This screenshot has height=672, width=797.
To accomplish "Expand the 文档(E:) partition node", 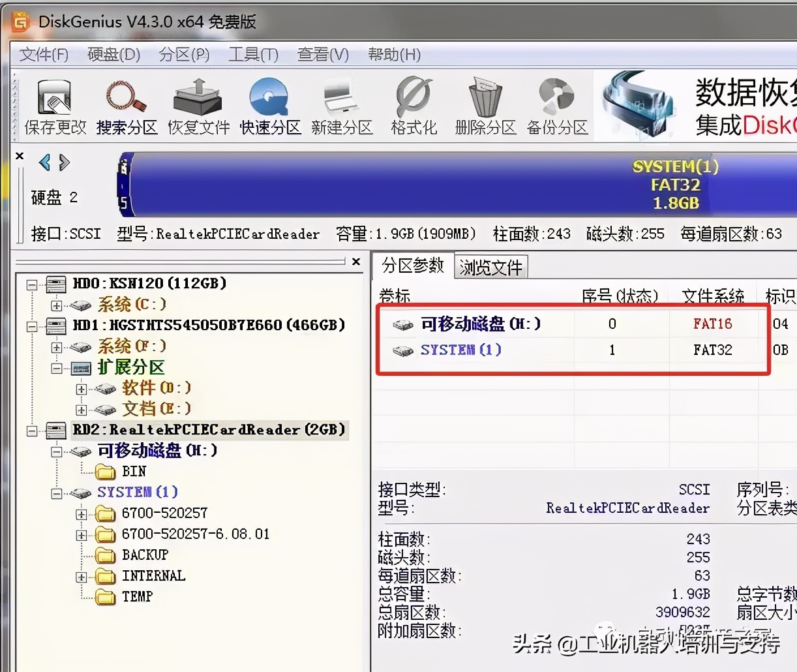I will (82, 410).
